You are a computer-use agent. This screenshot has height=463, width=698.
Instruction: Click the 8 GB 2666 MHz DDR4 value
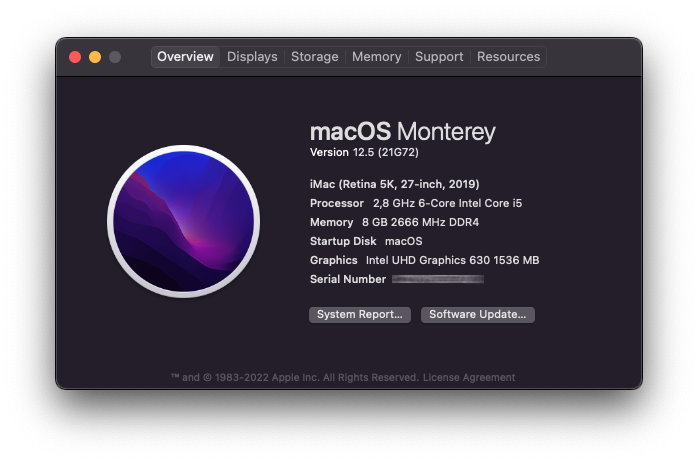[x=420, y=222]
